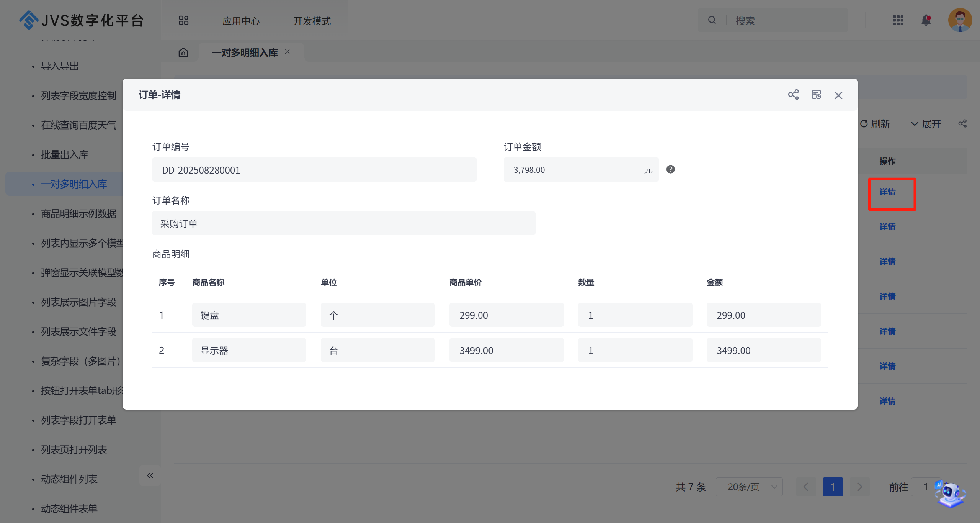Open 列表展示图片字段 in sidebar
Viewport: 980px width, 523px height.
(x=78, y=302)
